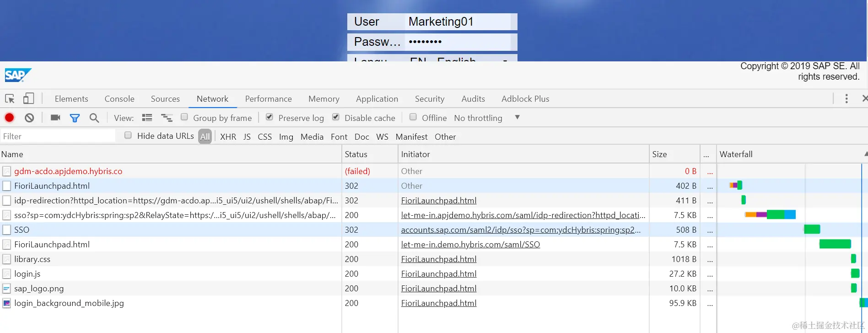Check the Hide data URLs box

(x=128, y=136)
